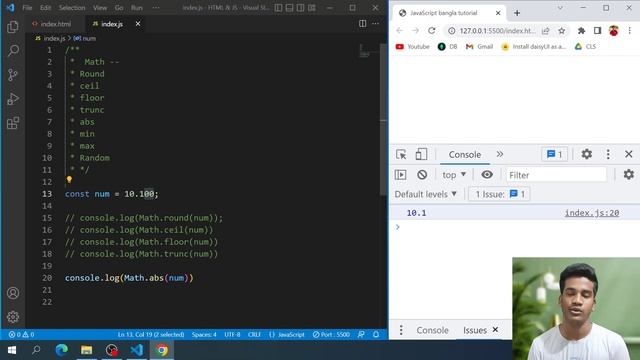Clear the console output

(422, 175)
